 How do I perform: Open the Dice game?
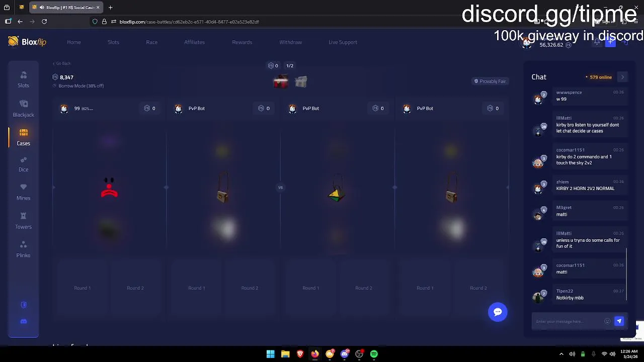(x=23, y=164)
